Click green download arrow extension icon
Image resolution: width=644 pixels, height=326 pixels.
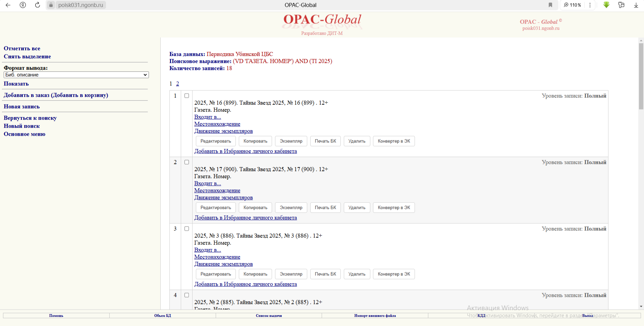(x=606, y=5)
